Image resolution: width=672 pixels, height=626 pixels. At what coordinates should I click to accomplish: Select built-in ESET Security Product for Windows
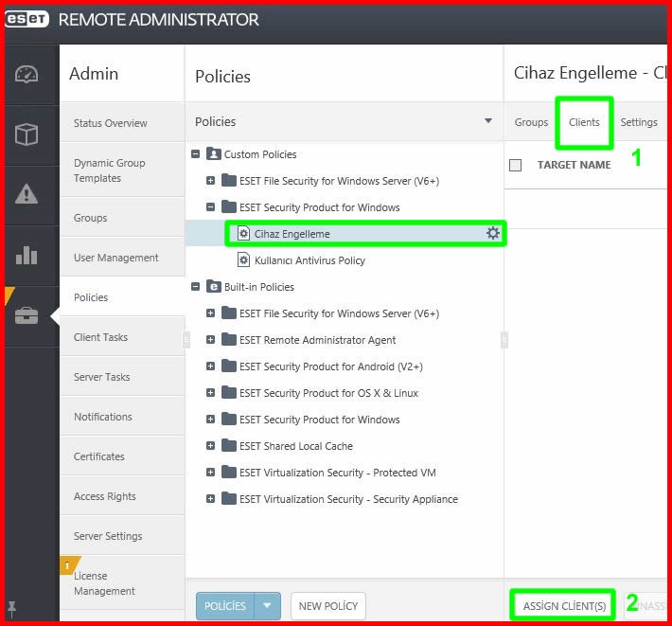319,420
